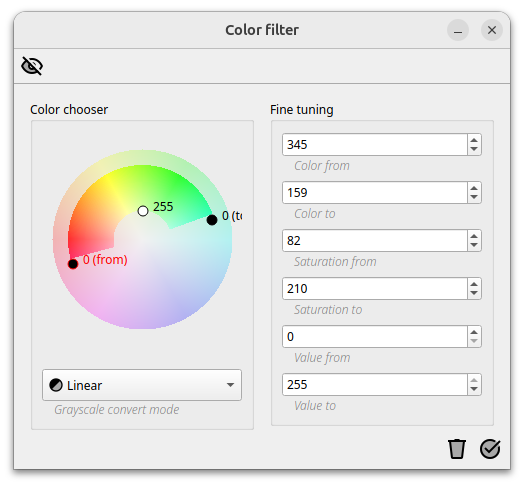Click the Color from input field
Screen dimensions: 524x486
click(x=375, y=145)
